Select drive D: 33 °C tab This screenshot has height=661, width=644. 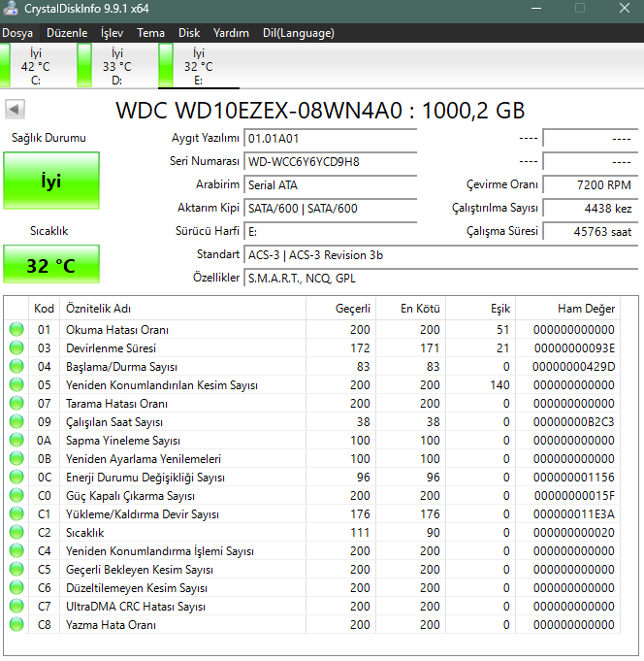tap(117, 66)
